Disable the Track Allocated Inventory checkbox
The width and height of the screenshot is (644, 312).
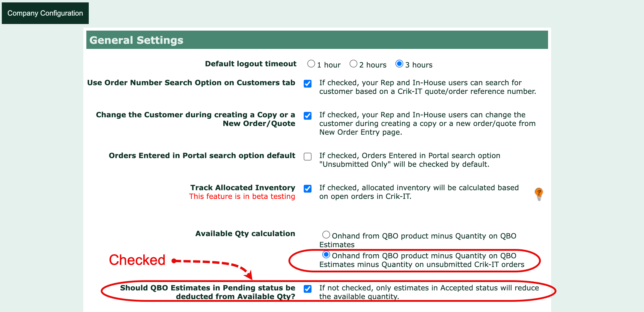(x=308, y=189)
